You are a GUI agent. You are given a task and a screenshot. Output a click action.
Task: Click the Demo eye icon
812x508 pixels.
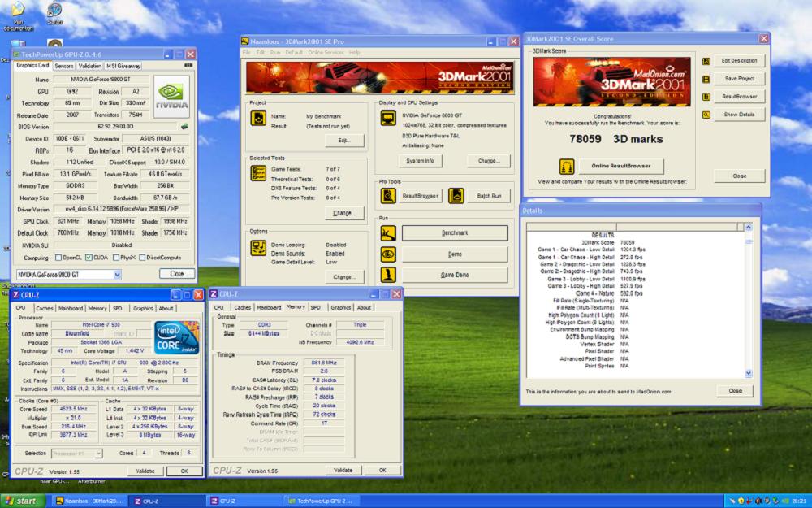[388, 254]
